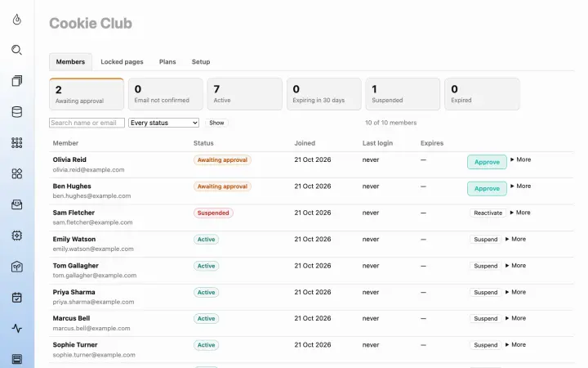
Task: Reactivate Sam Fletcher's membership
Action: [488, 213]
